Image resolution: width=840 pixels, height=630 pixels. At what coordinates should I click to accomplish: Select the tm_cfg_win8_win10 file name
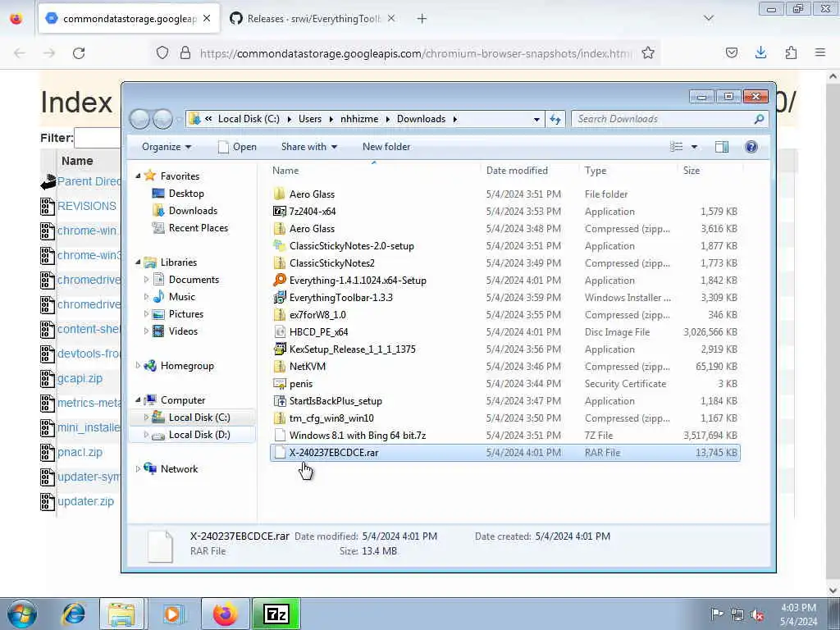(x=331, y=418)
